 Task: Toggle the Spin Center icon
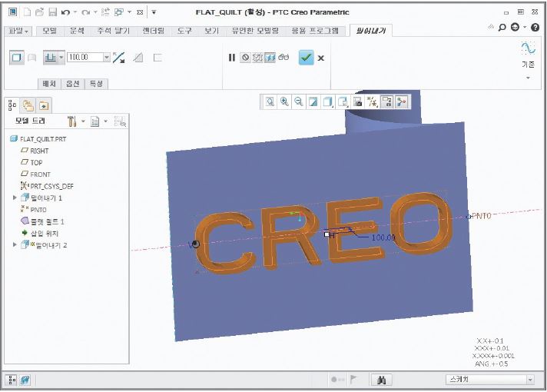coord(402,102)
